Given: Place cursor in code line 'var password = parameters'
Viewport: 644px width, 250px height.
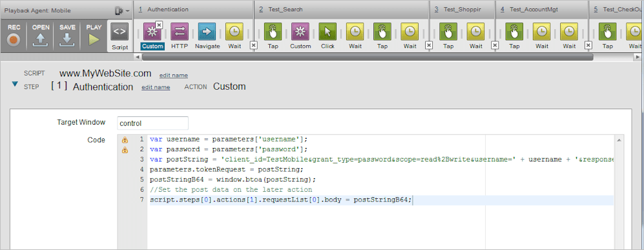Looking at the screenshot, I should coord(229,149).
